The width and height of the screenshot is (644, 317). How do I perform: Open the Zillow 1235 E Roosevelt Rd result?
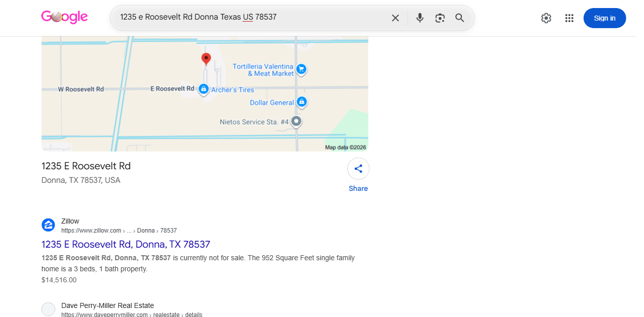126,244
